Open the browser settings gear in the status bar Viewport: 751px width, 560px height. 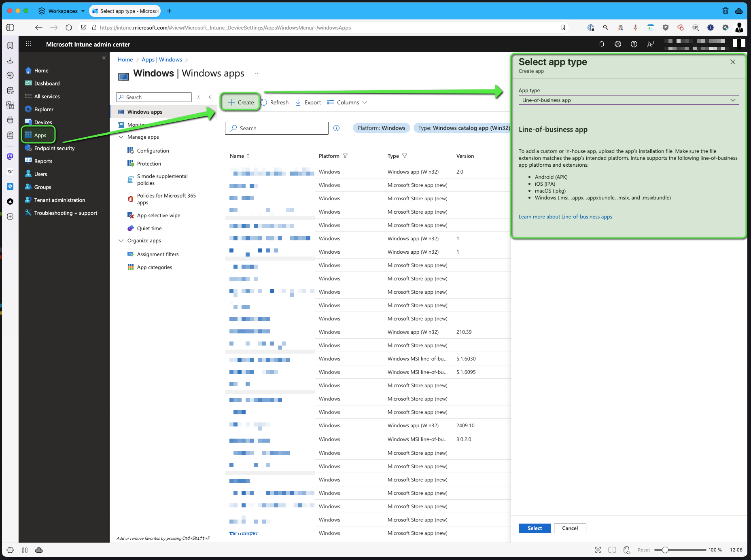[11, 550]
